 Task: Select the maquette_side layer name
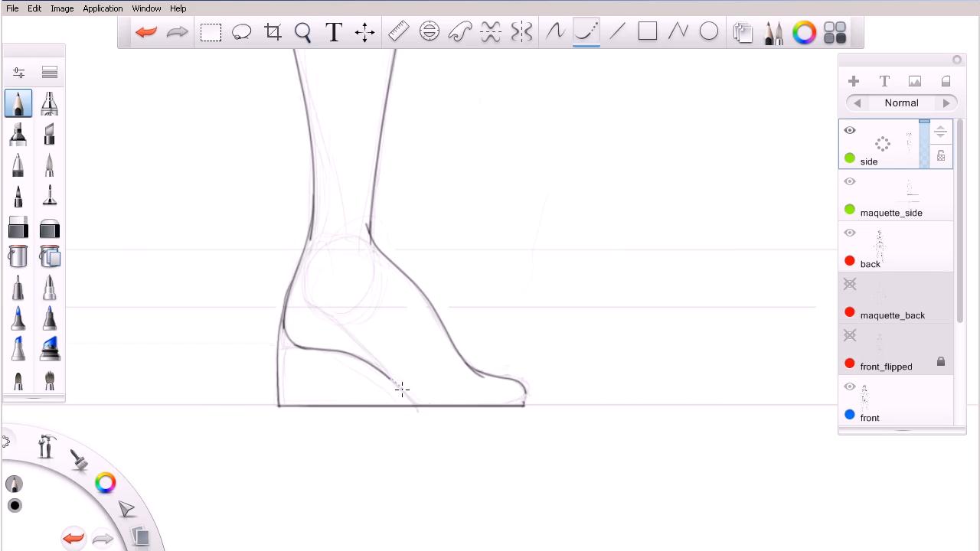pos(891,213)
